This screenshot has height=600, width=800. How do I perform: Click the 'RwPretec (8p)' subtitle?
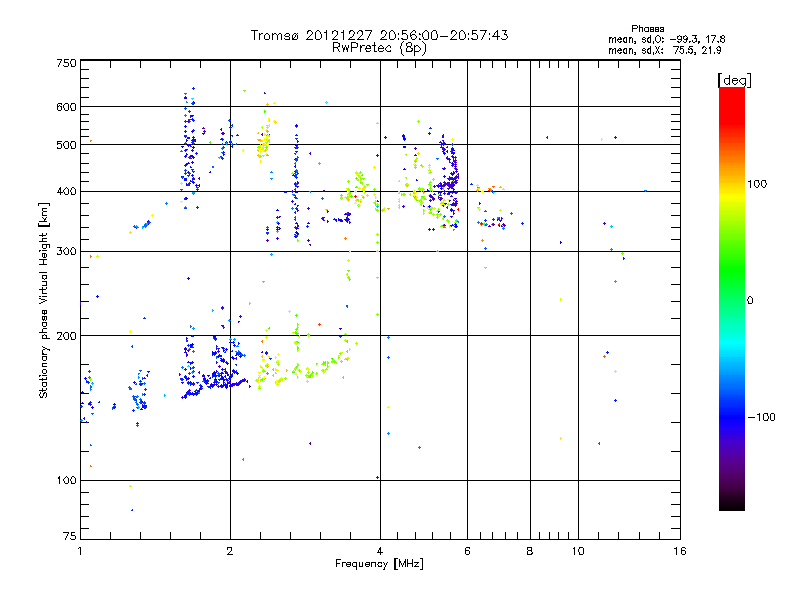coord(379,48)
